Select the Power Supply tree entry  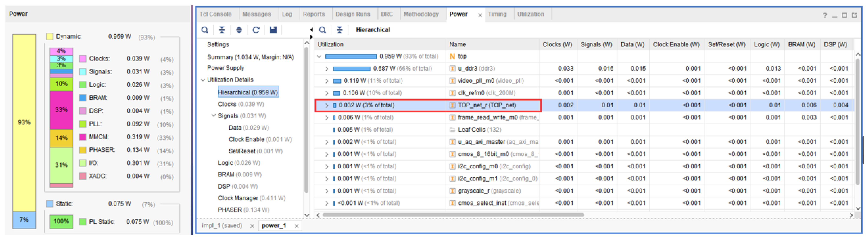coord(225,68)
